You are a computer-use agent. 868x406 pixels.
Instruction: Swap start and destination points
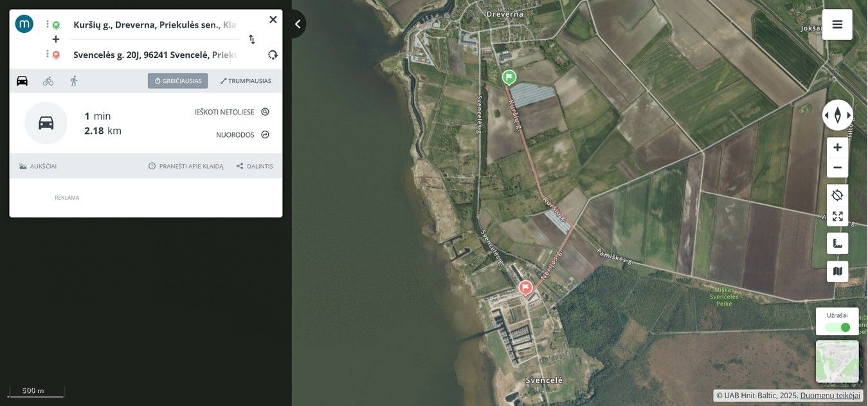pyautogui.click(x=252, y=39)
